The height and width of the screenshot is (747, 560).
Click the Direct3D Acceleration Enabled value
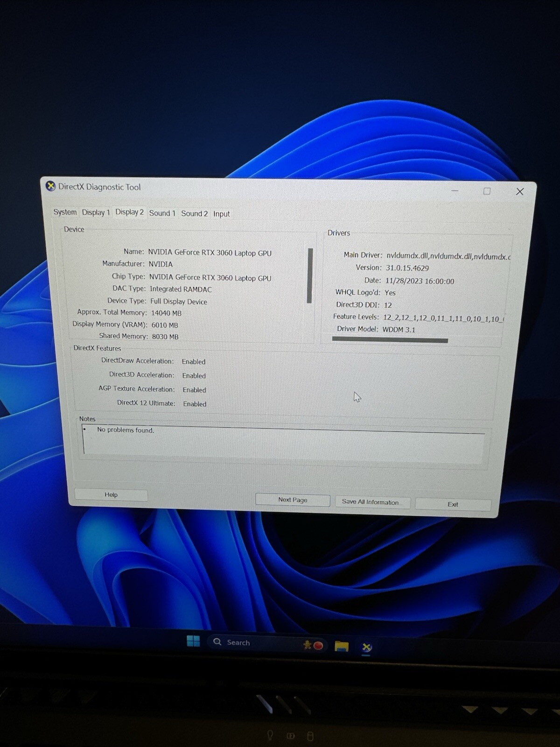tap(194, 376)
